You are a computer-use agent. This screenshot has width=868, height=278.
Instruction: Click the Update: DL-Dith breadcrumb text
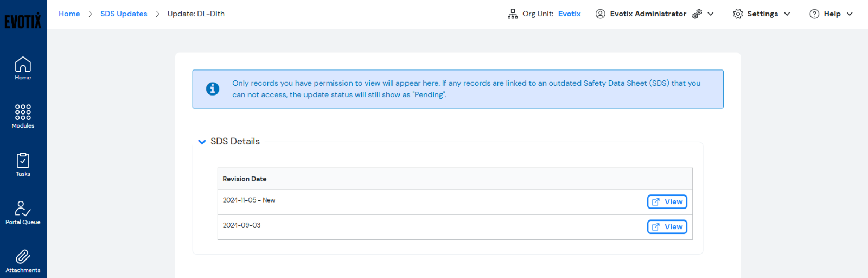tap(196, 14)
